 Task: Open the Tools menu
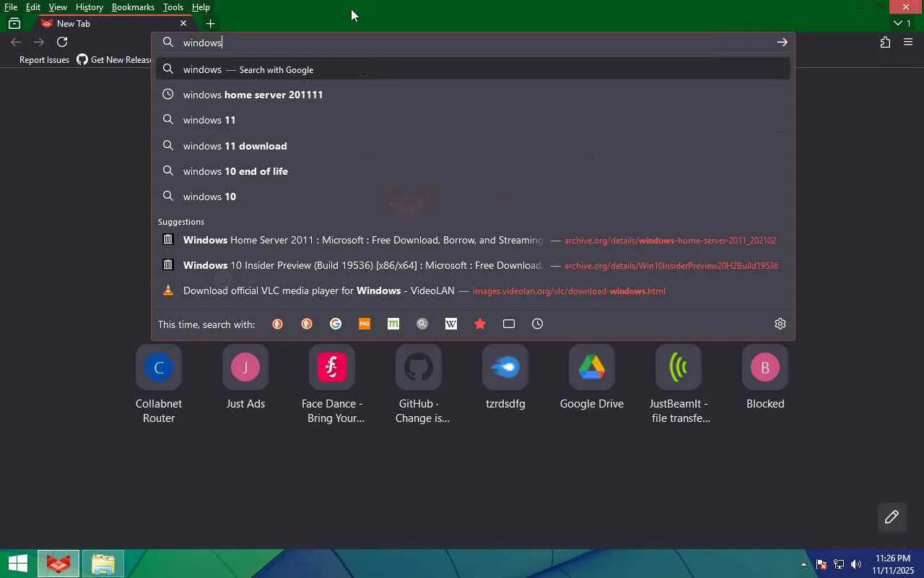coord(173,7)
